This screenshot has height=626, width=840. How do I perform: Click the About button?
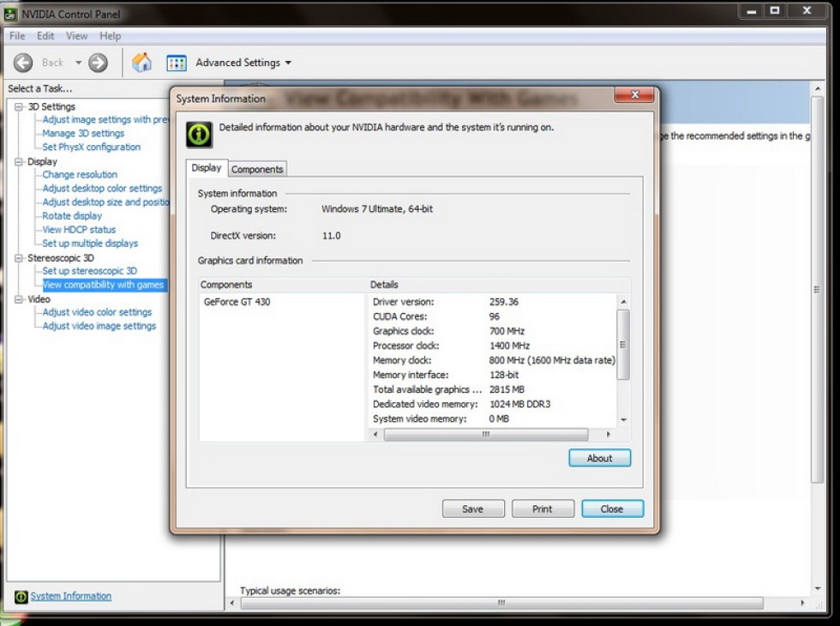599,458
